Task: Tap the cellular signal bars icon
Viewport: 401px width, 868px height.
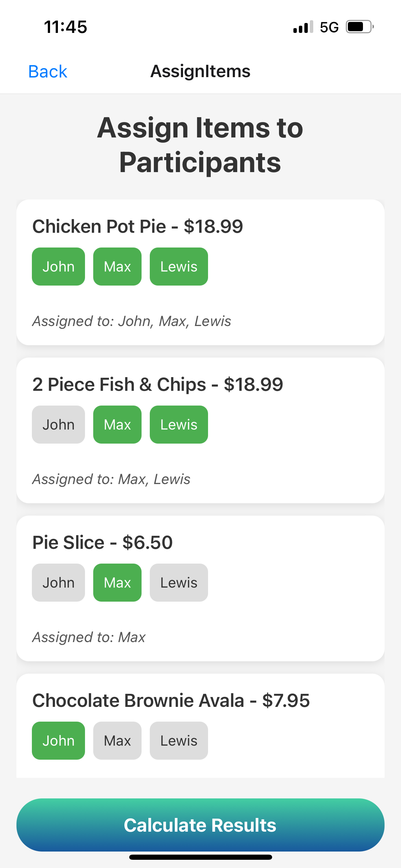Action: pos(303,27)
